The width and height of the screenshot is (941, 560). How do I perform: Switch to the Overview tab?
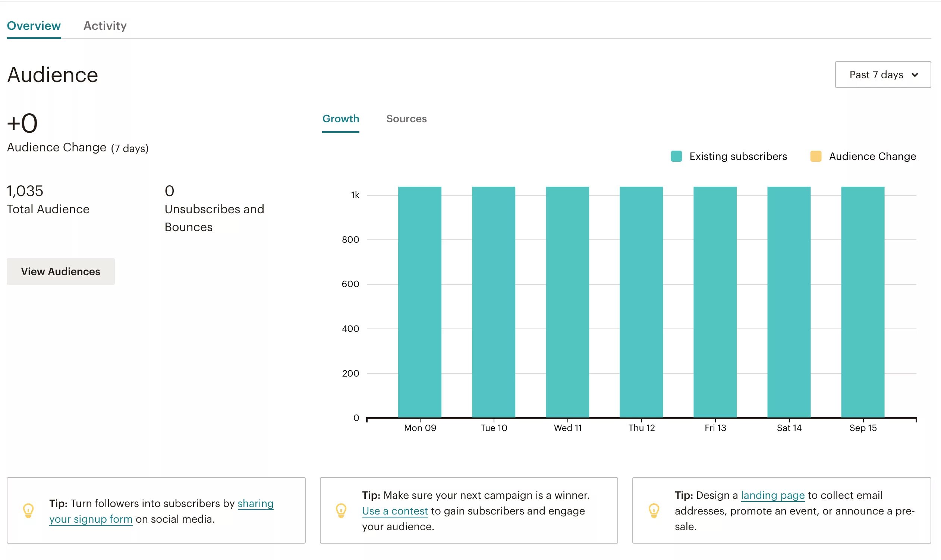(34, 26)
